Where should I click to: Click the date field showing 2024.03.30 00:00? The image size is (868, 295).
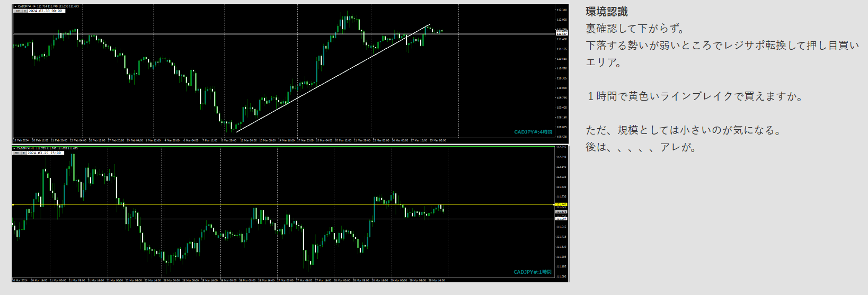coord(47,11)
